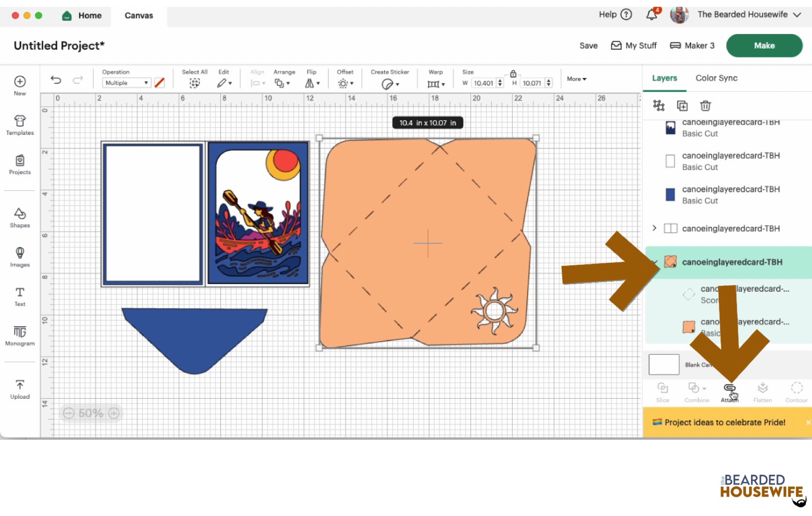This screenshot has height=516, width=812.
Task: Click the Contour tool
Action: (x=797, y=392)
